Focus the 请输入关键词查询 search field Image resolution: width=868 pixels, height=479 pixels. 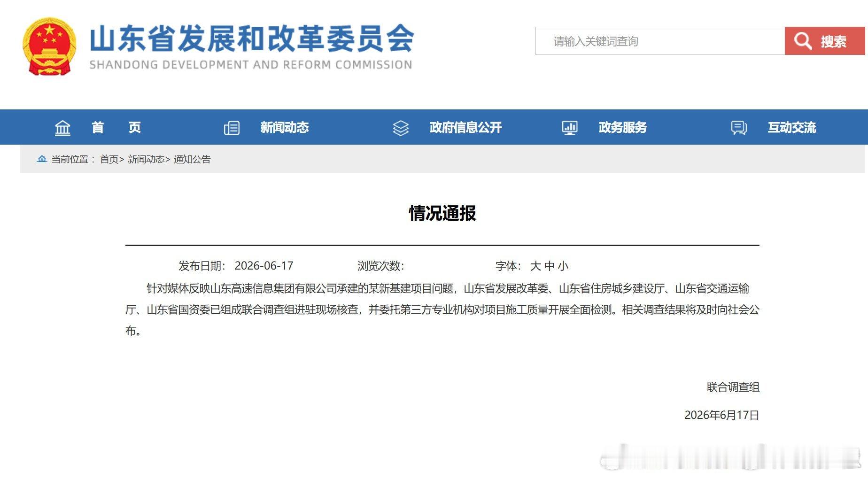click(x=660, y=41)
